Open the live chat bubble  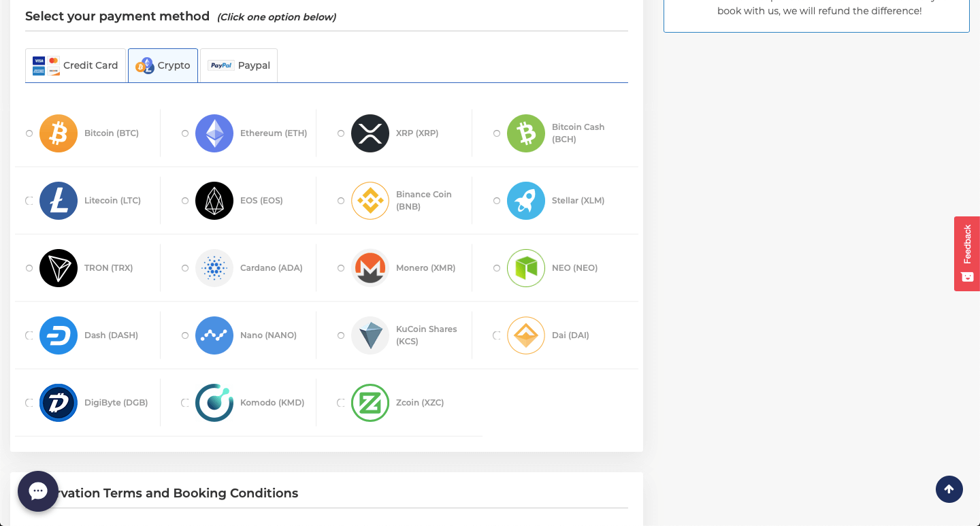(38, 491)
